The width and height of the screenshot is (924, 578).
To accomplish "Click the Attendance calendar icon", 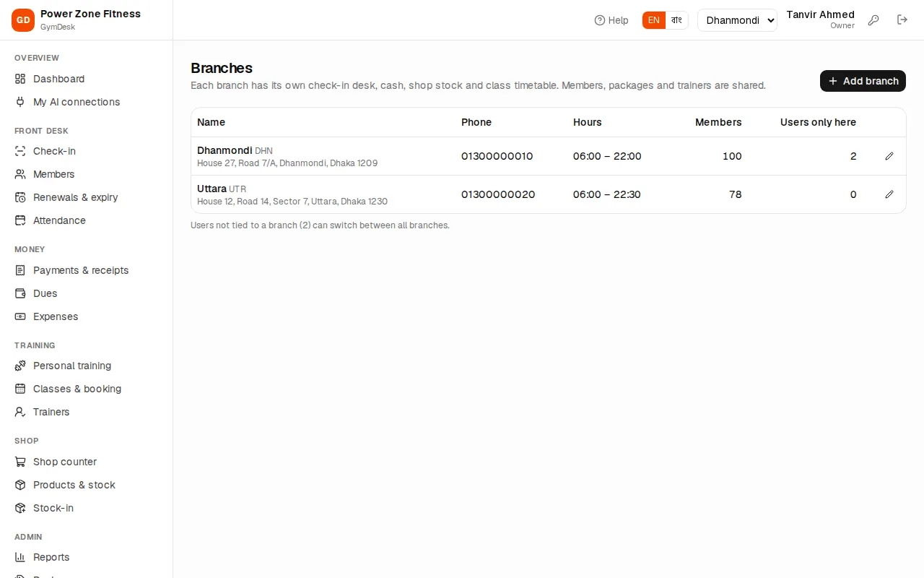I will coord(20,220).
